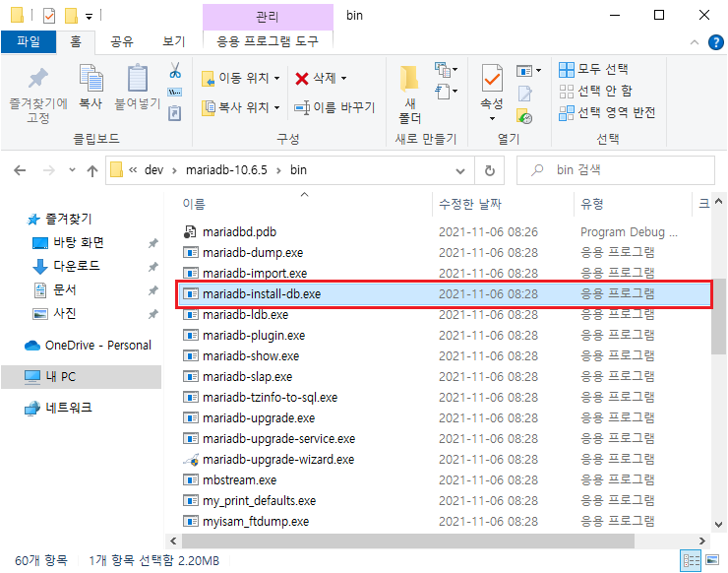Click the Rename (이름 바꾸기) button
The width and height of the screenshot is (728, 573).
pyautogui.click(x=334, y=107)
